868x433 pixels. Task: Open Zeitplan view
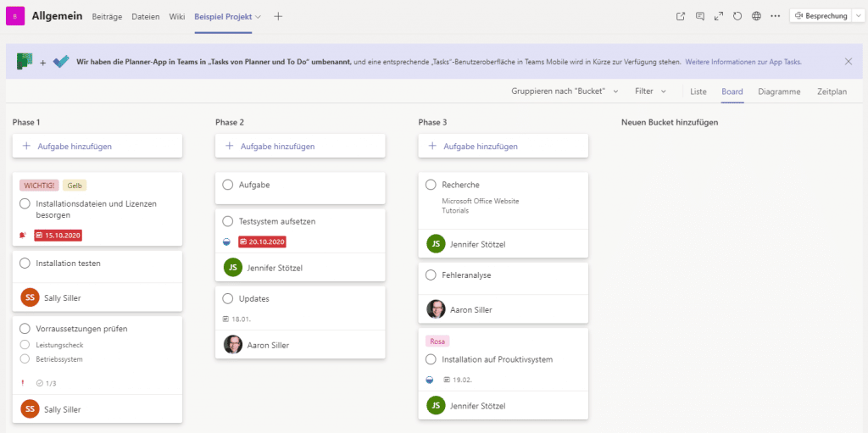pyautogui.click(x=832, y=92)
